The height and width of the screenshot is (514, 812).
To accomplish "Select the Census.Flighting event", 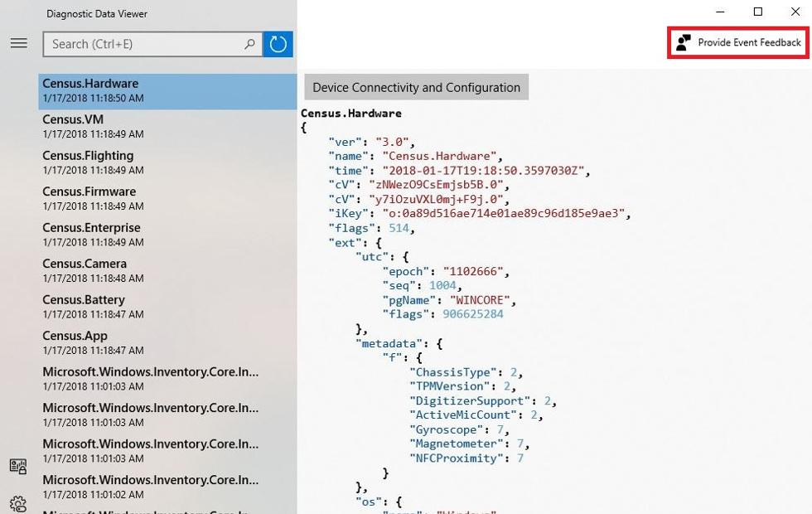I will (x=167, y=163).
